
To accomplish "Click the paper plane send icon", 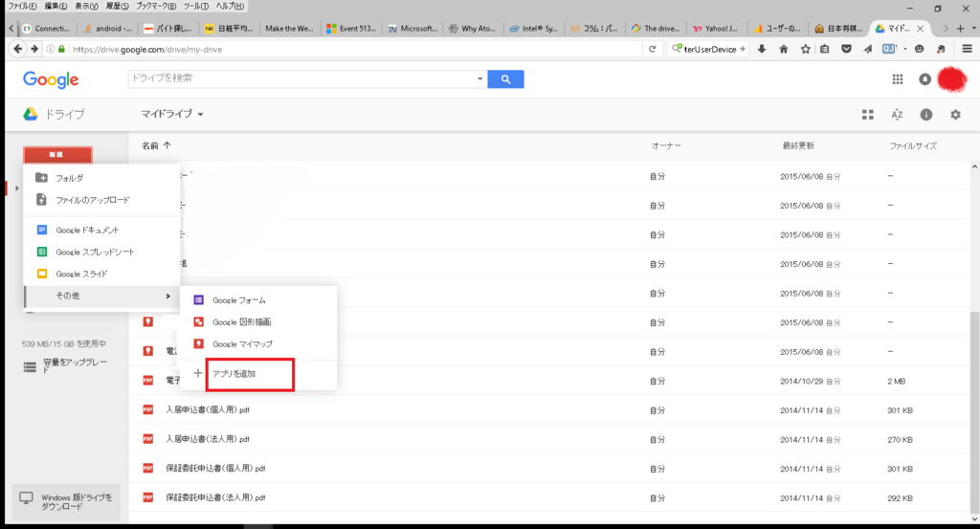I will [x=867, y=49].
